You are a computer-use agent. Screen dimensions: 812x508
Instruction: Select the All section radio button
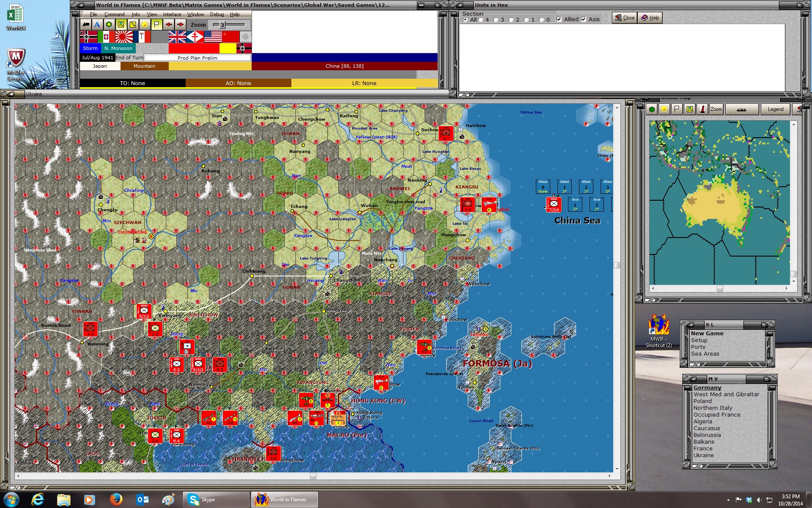(466, 19)
